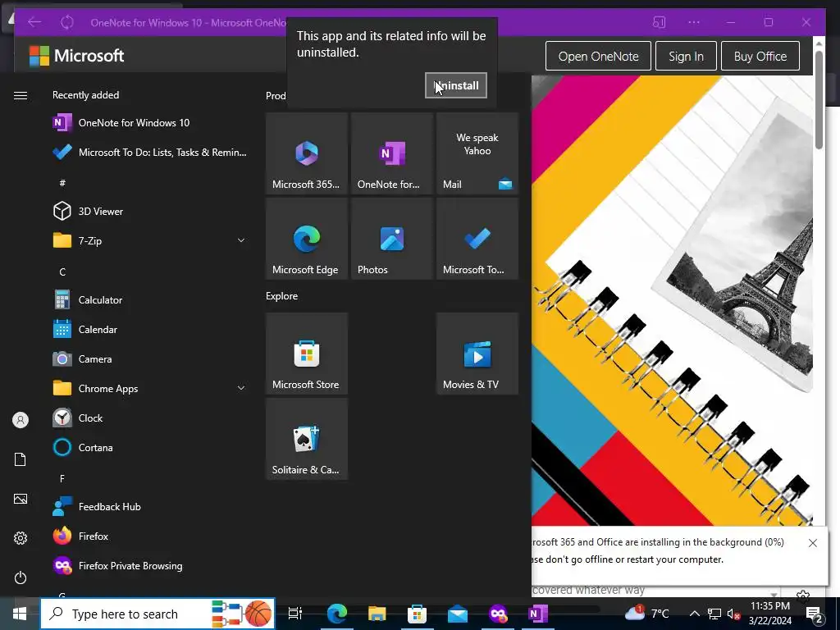Go back in the OneNote store window
This screenshot has height=630, width=840.
(34, 22)
